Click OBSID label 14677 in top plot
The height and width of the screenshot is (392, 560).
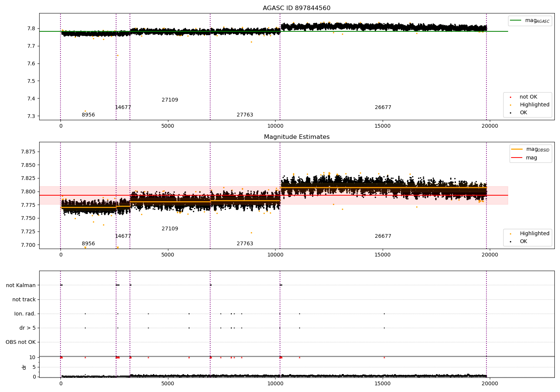point(123,108)
